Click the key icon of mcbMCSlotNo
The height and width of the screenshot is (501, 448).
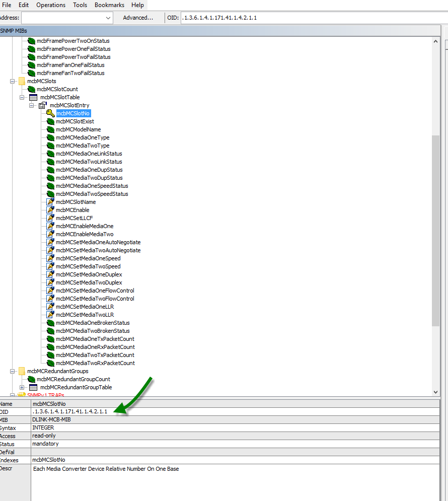(x=50, y=113)
